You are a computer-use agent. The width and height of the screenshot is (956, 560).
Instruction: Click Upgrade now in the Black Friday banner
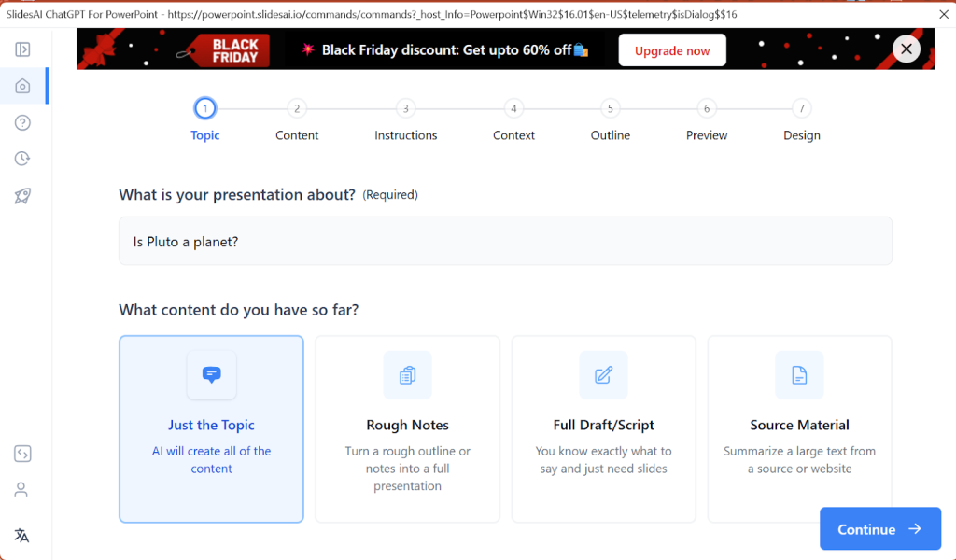(x=671, y=49)
